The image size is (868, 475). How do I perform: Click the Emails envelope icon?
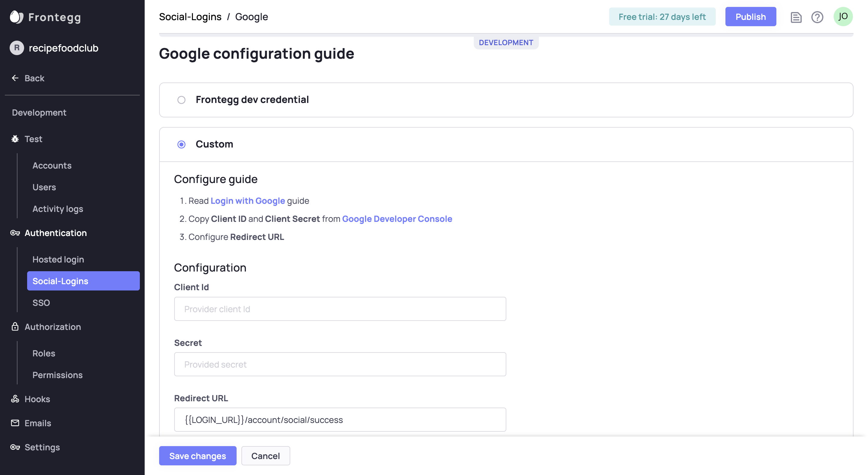15,423
